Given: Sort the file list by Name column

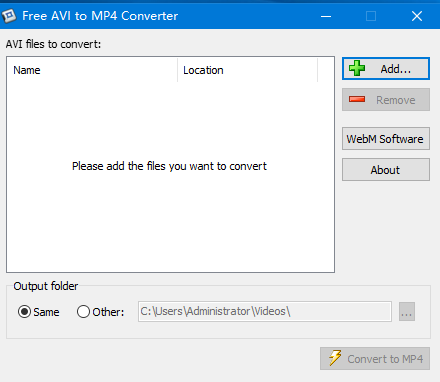Looking at the screenshot, I should click(92, 70).
